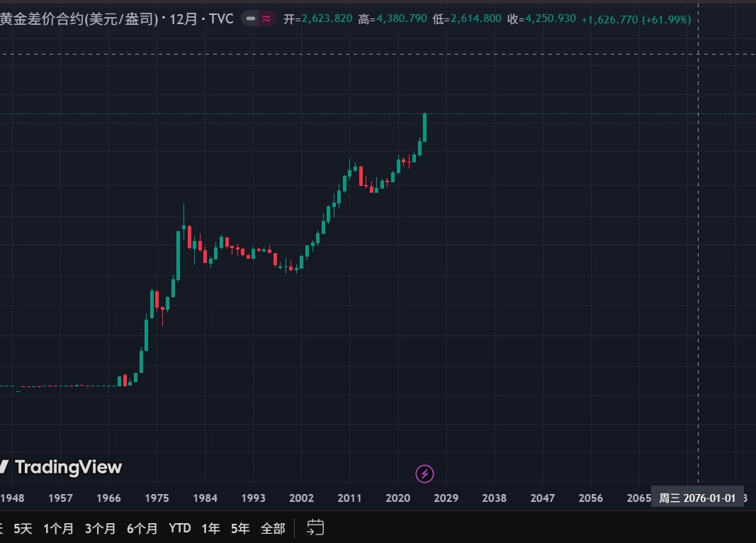Click the 2047 time axis label
This screenshot has height=543, width=756.
click(543, 498)
